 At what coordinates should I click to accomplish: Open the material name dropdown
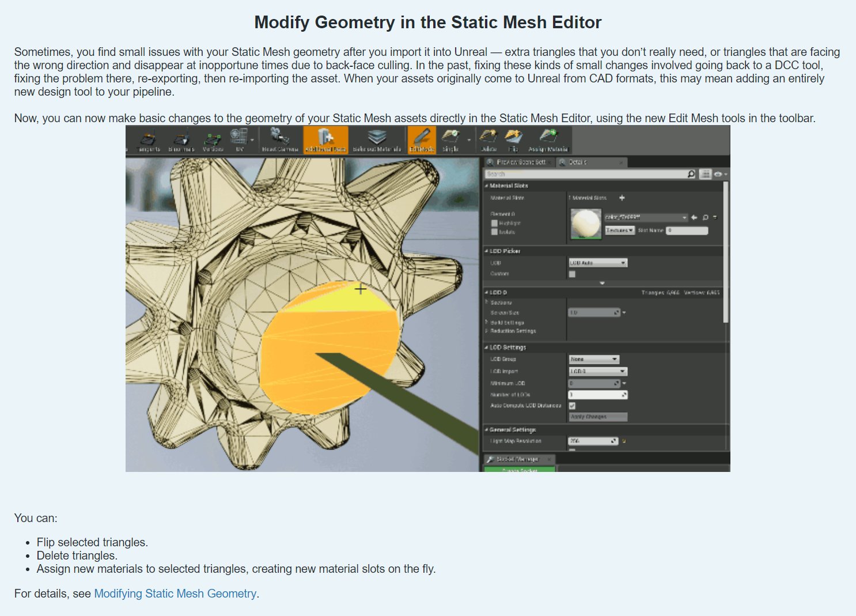pos(646,217)
